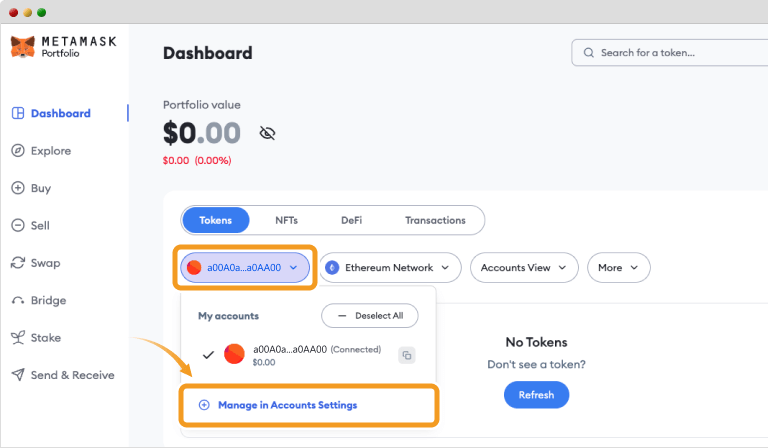Click the Sell minus-circle icon

(18, 225)
